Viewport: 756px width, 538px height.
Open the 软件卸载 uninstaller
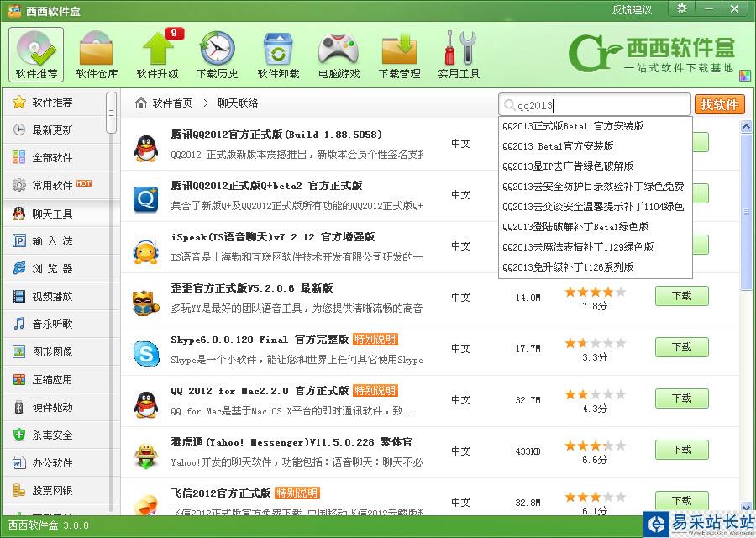[x=278, y=55]
